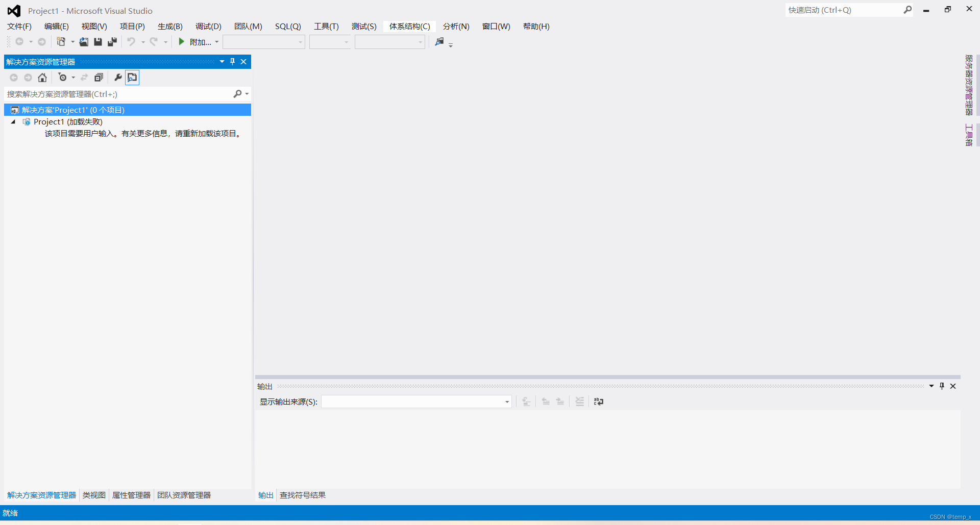Click the pending changes filter clock icon
This screenshot has height=525, width=980.
click(62, 78)
